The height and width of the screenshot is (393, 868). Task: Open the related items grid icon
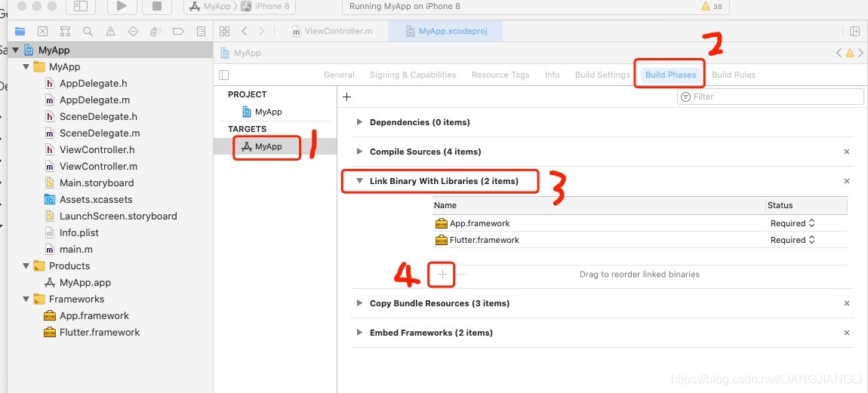(x=224, y=31)
